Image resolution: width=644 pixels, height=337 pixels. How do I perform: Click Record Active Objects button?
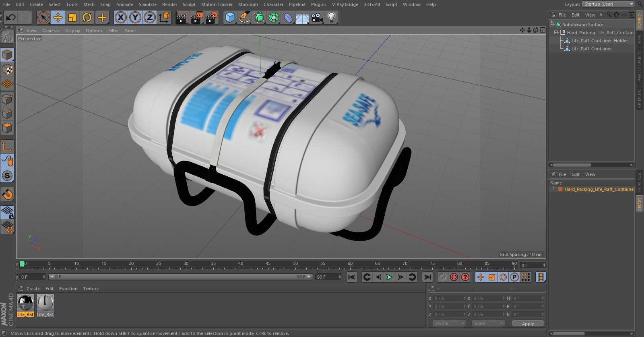pyautogui.click(x=442, y=277)
